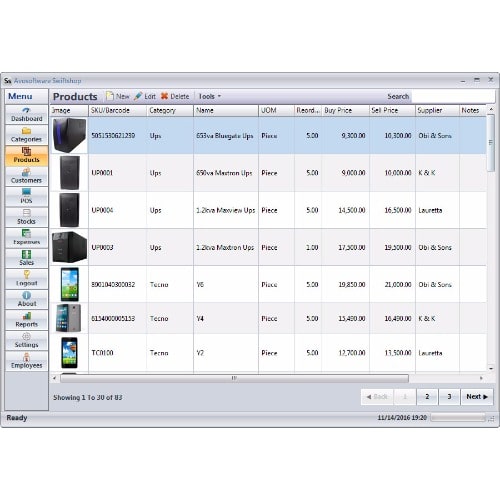Open the Expenses section
This screenshot has height=500, width=500.
click(x=27, y=238)
